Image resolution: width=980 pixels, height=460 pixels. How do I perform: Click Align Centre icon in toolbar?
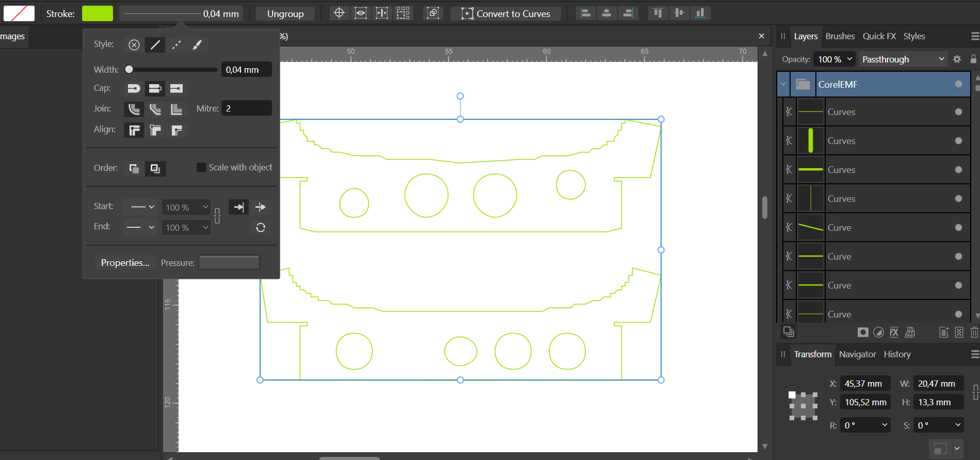point(607,13)
